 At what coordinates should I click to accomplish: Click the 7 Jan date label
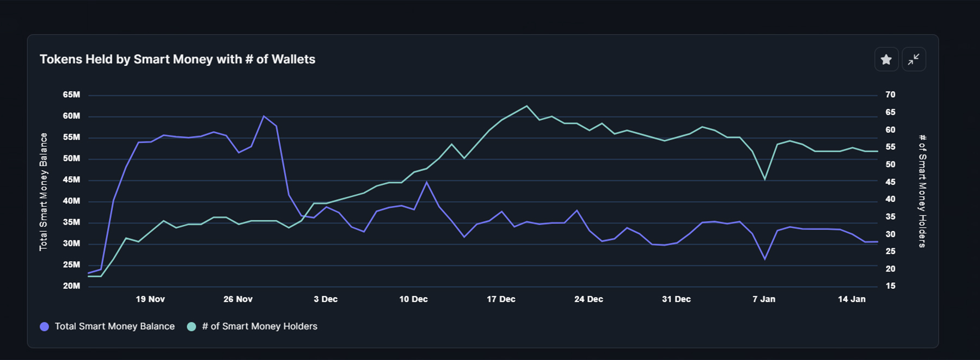pyautogui.click(x=764, y=299)
